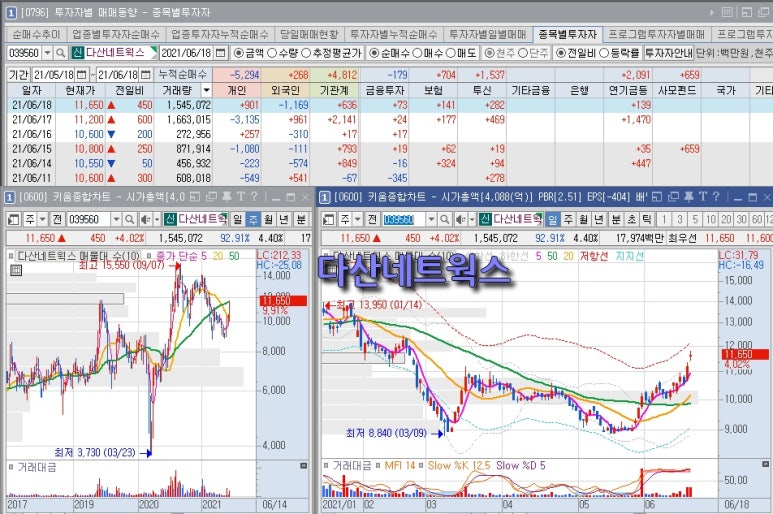
Task: Switch to the 당일매매현황 tab
Action: click(309, 34)
